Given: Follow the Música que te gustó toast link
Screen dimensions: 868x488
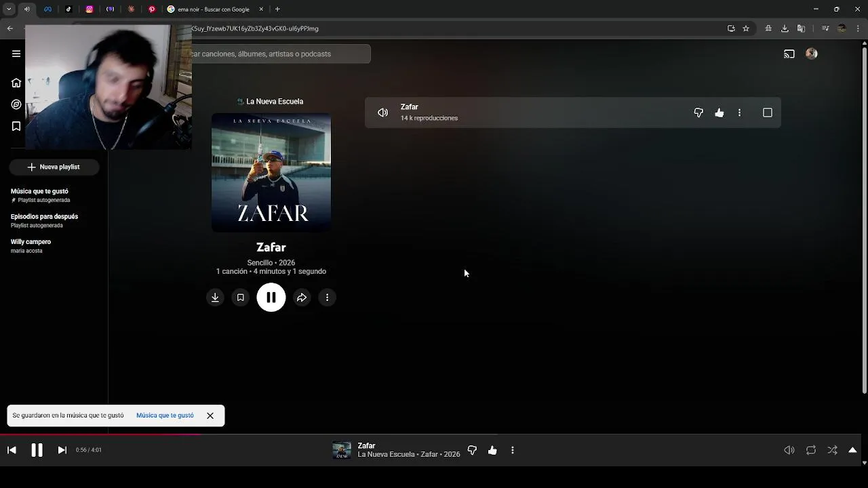Looking at the screenshot, I should (165, 415).
